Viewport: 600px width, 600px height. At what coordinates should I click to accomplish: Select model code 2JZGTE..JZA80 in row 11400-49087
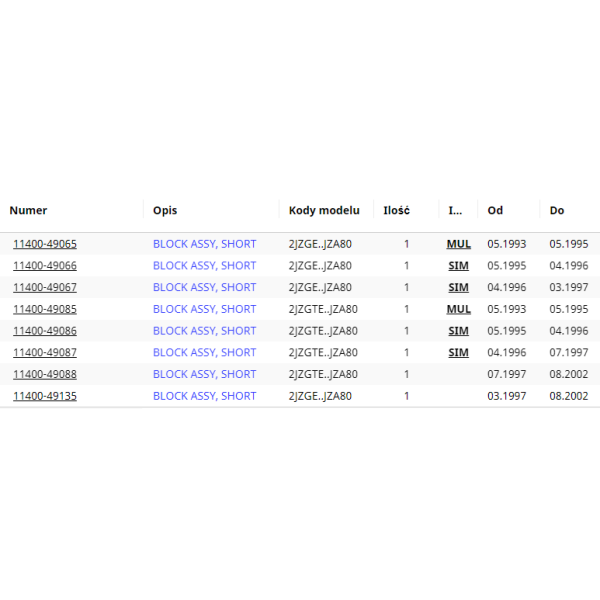[x=323, y=352]
